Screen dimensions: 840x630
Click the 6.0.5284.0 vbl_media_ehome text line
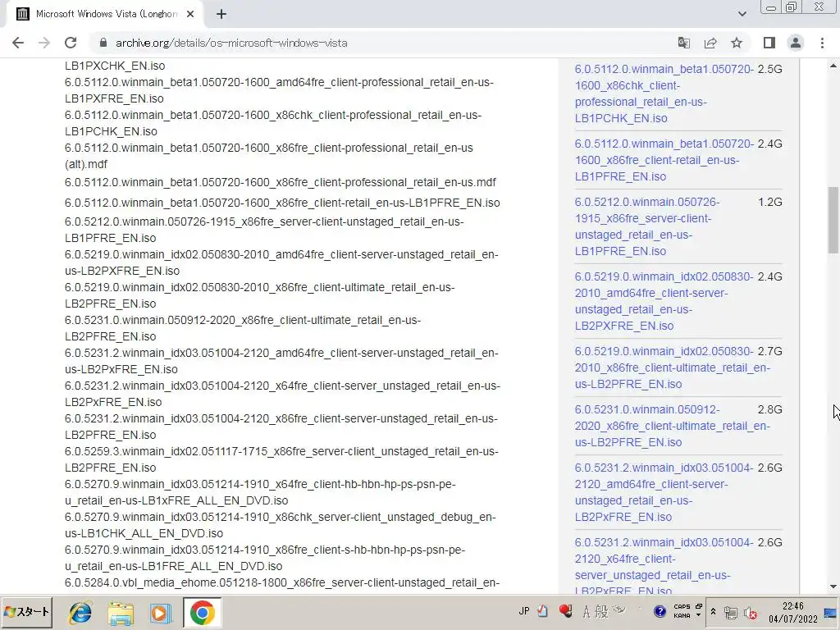point(282,583)
